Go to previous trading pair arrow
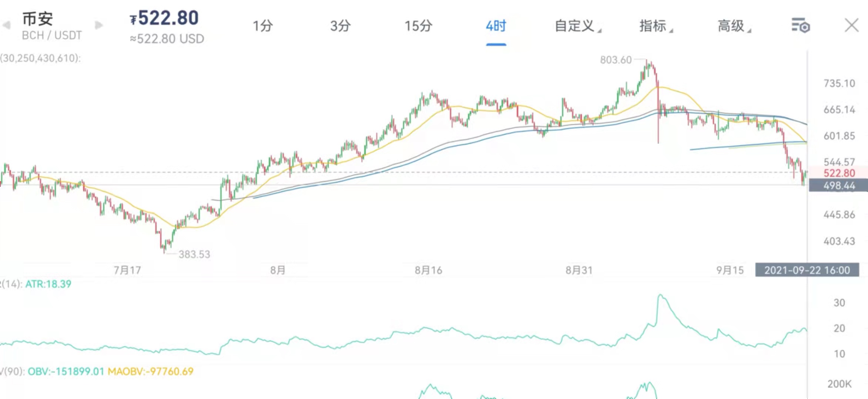The image size is (868, 399). (x=6, y=25)
